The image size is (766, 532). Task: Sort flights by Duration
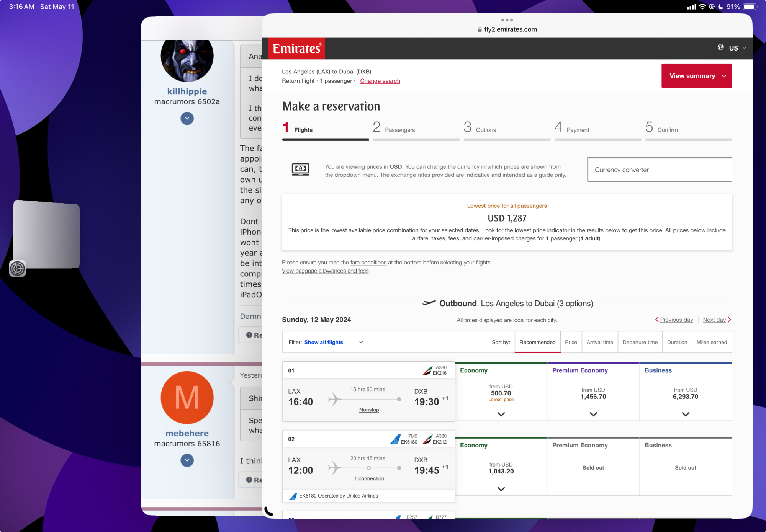[677, 342]
